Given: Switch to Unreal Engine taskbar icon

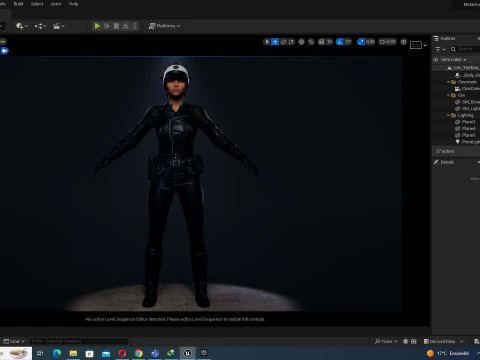Looking at the screenshot, I should tap(188, 353).
